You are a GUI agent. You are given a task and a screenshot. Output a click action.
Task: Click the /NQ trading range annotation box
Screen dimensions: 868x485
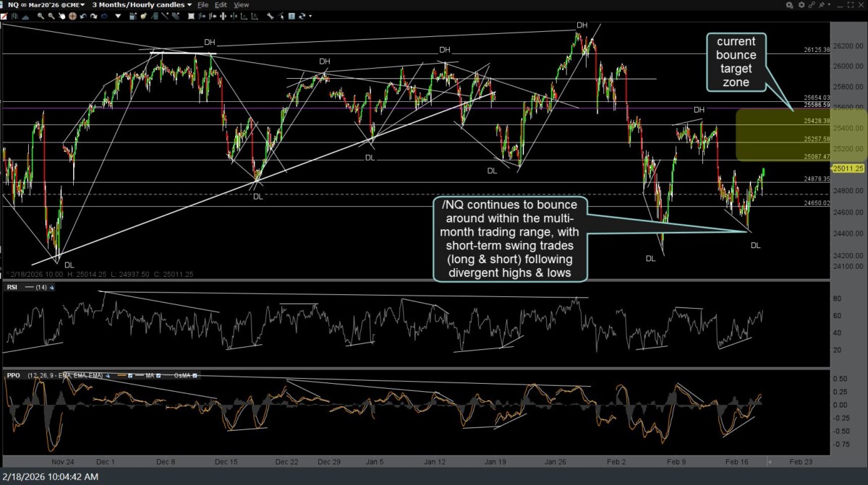509,239
